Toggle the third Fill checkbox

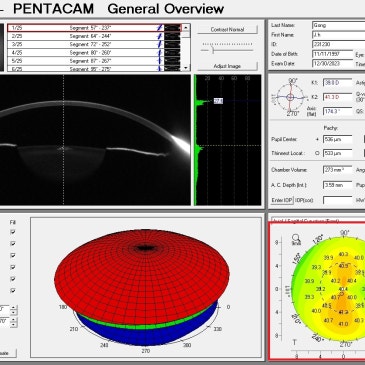13,255
